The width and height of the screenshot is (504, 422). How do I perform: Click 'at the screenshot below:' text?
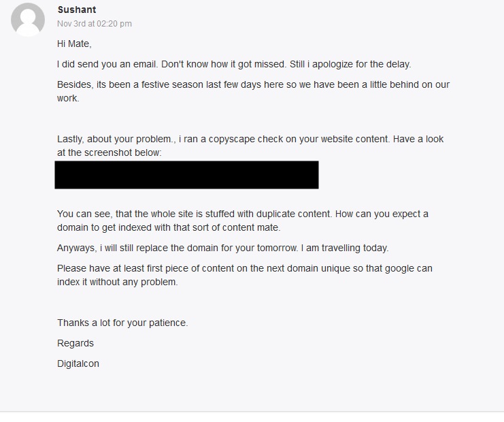(x=110, y=152)
